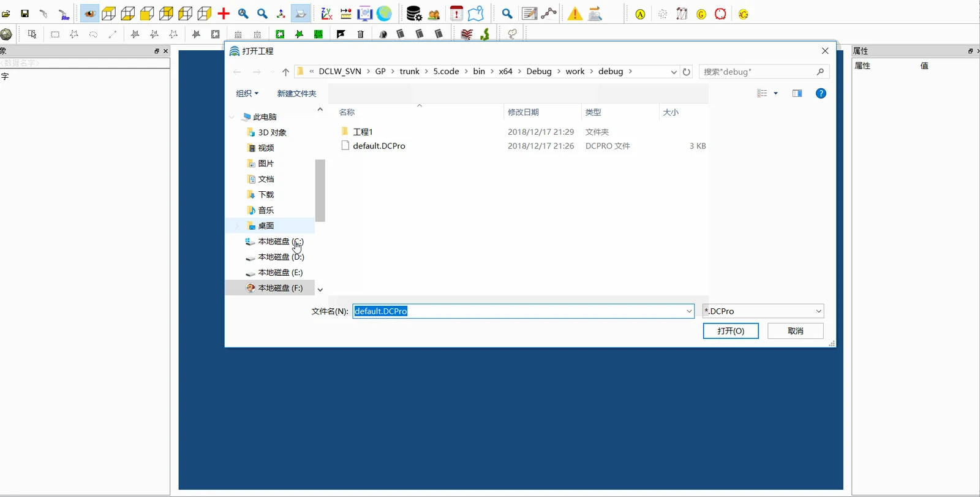Image resolution: width=980 pixels, height=497 pixels.
Task: Click the red plus toolbar icon
Action: pos(224,13)
